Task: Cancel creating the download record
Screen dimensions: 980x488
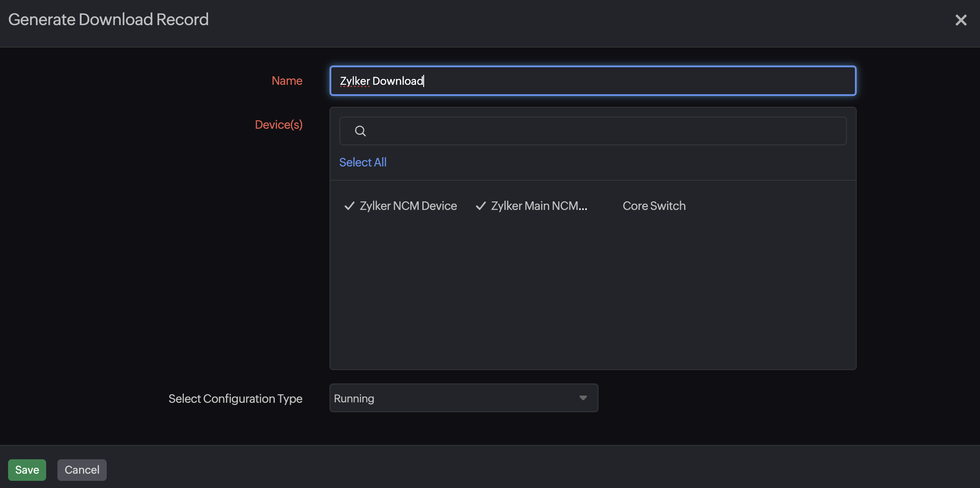Action: click(82, 470)
